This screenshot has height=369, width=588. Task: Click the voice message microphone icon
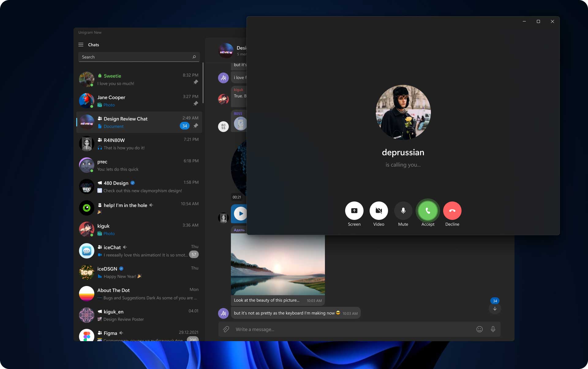click(x=493, y=329)
